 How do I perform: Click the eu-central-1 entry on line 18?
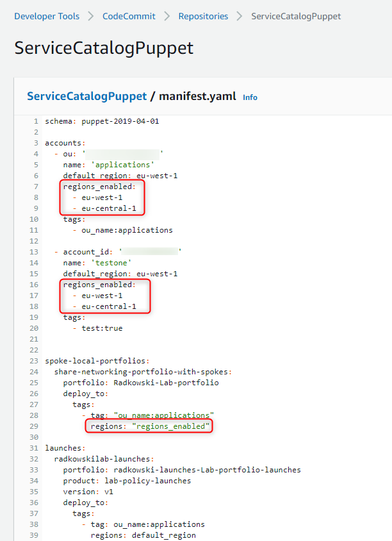tap(109, 306)
